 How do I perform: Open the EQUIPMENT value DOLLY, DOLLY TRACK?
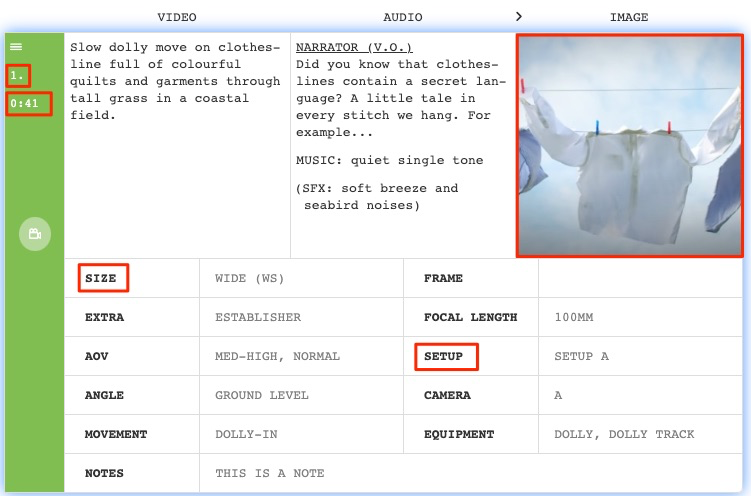624,434
